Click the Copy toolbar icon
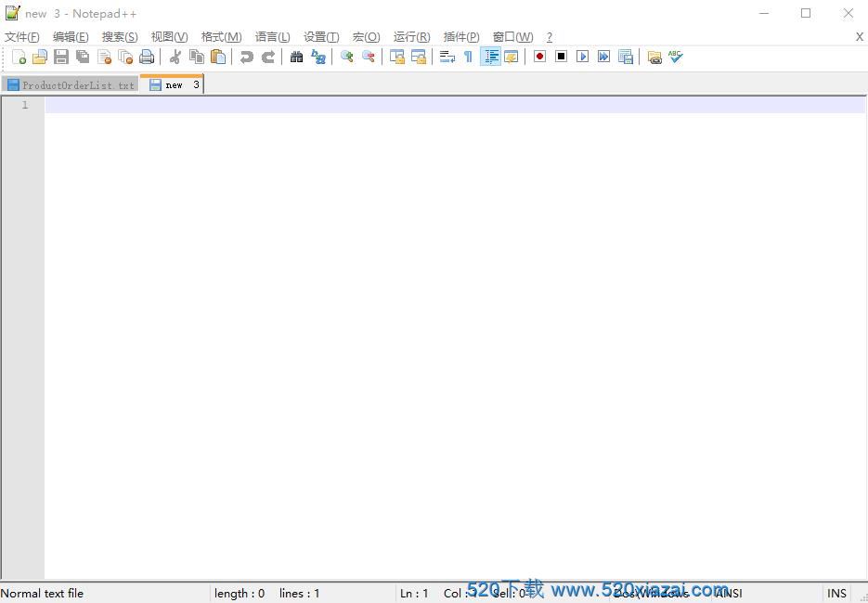Viewport: 868px width, 603px height. click(197, 57)
